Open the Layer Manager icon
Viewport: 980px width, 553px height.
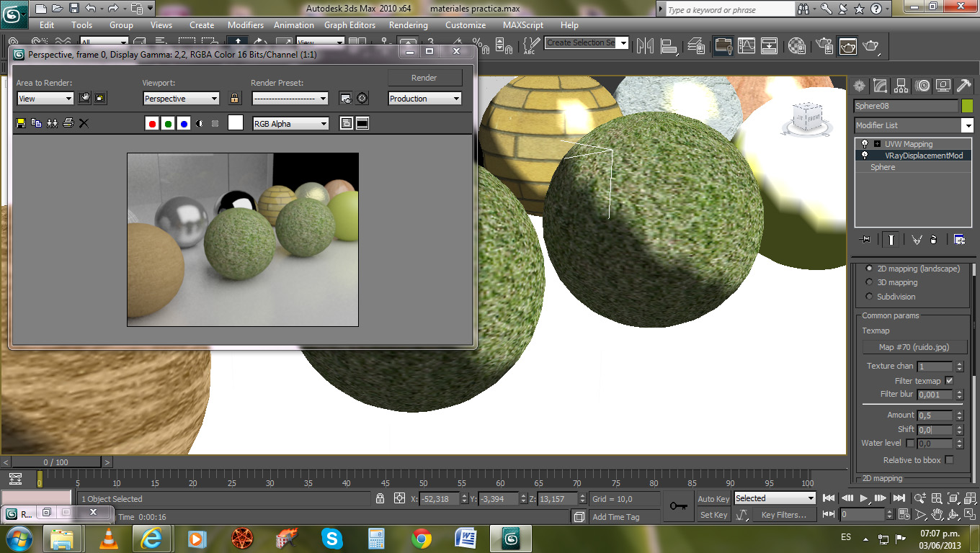click(696, 46)
